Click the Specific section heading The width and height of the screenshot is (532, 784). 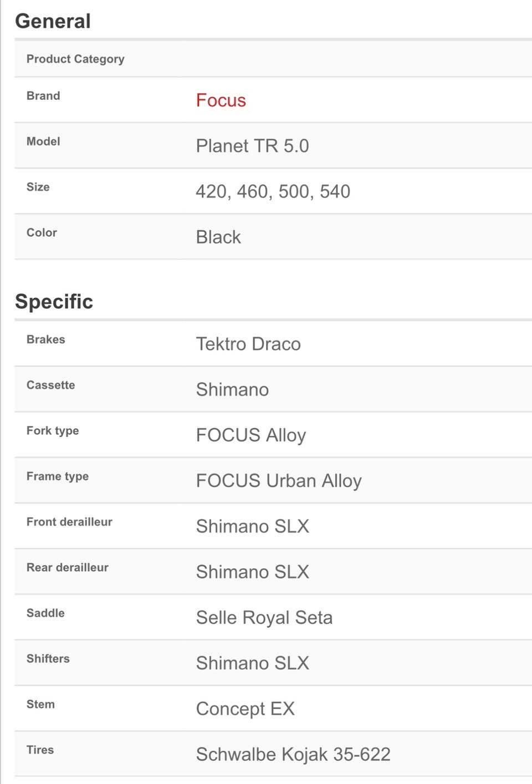point(54,302)
